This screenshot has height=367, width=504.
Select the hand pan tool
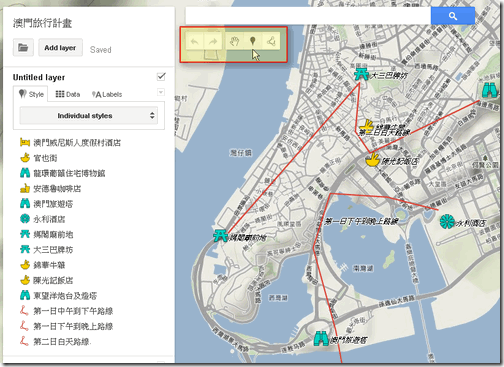click(x=235, y=42)
